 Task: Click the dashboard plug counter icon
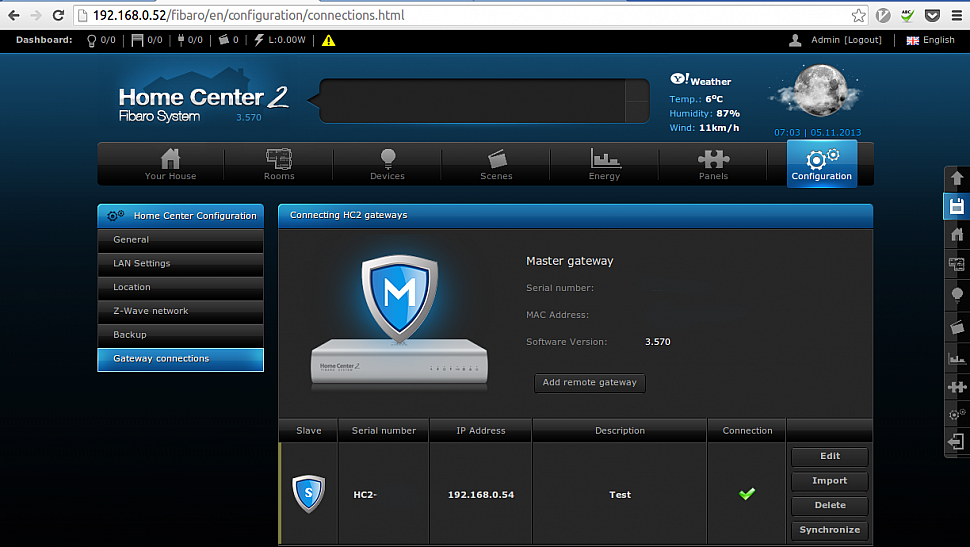(x=181, y=40)
